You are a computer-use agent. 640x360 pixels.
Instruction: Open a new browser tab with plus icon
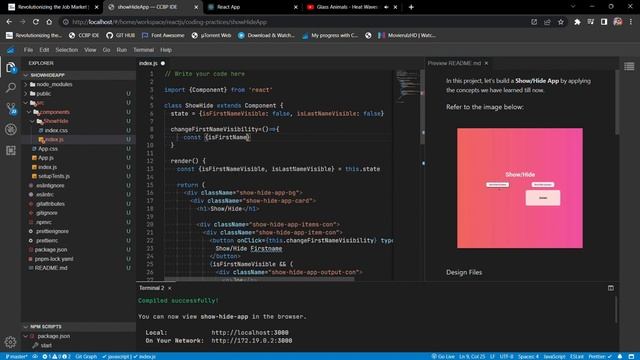click(x=411, y=7)
